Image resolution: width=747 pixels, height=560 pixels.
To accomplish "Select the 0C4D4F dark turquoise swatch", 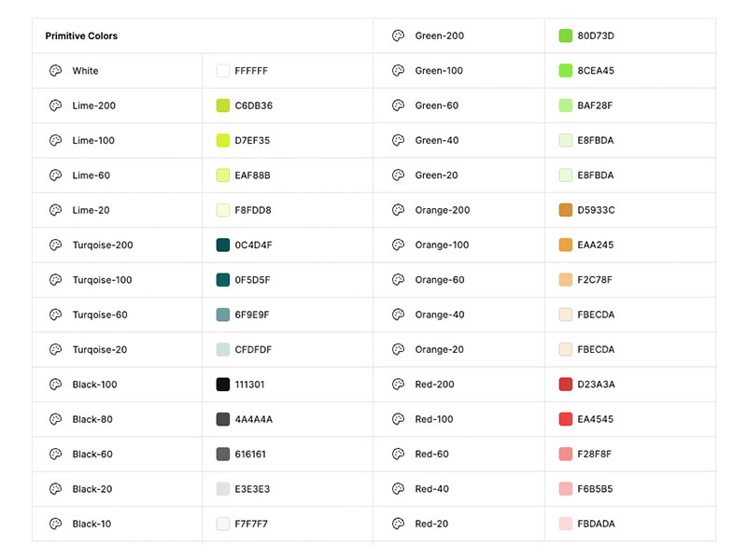I will click(223, 245).
